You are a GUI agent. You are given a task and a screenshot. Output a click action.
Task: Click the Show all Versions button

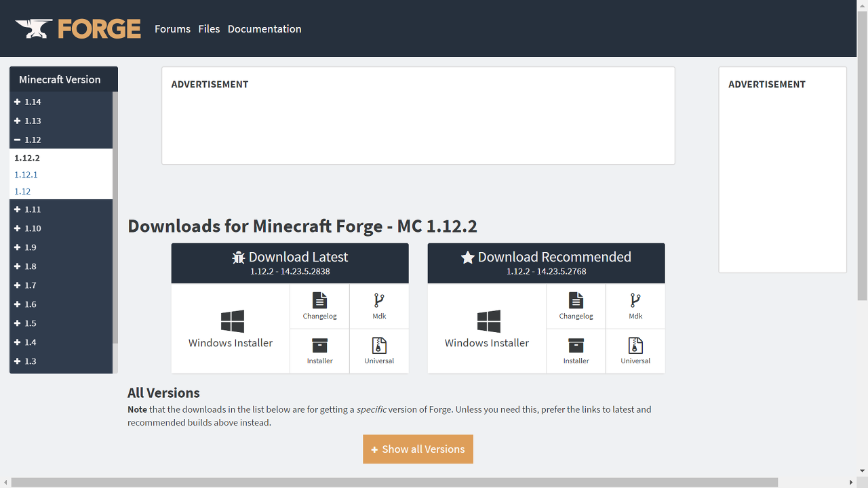coord(418,449)
